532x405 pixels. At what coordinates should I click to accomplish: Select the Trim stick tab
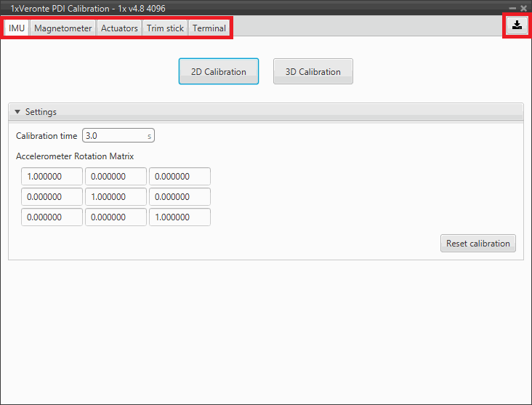[x=165, y=28]
